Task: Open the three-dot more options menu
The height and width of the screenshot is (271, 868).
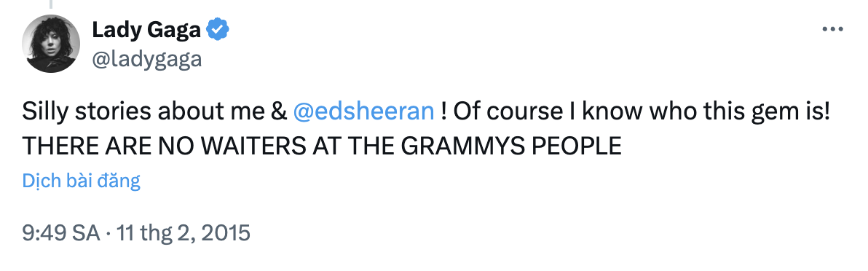Action: coord(832,29)
